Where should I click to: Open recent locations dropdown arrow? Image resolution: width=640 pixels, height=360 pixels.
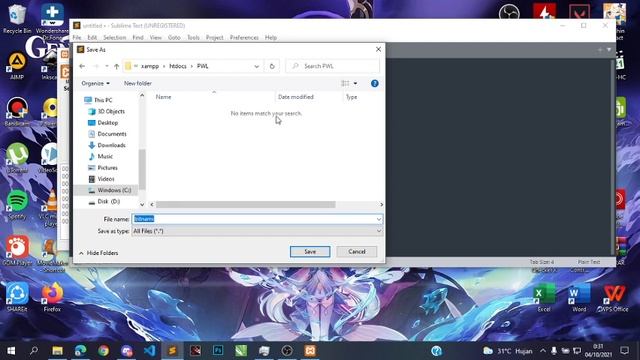[107, 66]
